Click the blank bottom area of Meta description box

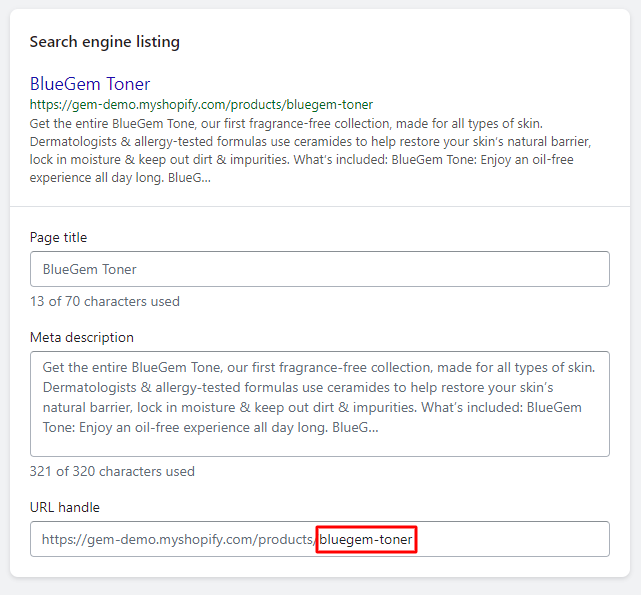point(319,445)
